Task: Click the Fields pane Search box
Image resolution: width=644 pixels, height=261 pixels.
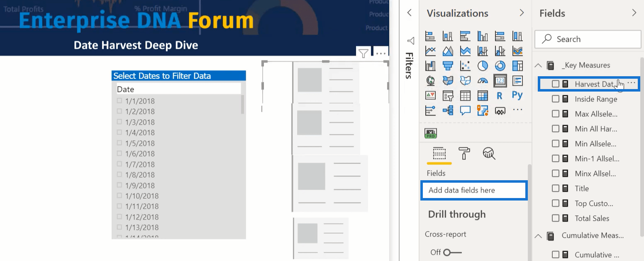Action: [x=588, y=39]
